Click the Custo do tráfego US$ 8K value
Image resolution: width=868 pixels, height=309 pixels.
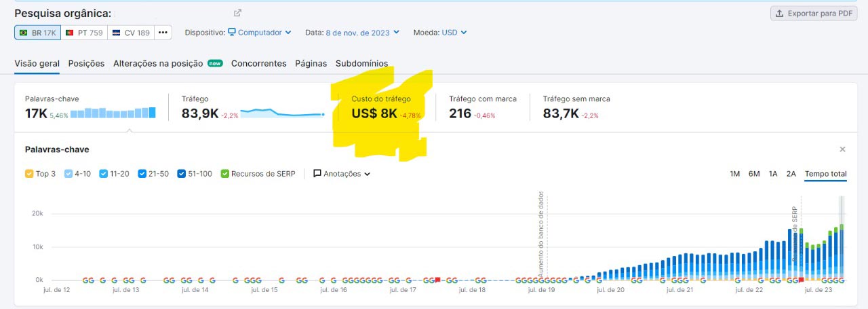click(x=374, y=113)
